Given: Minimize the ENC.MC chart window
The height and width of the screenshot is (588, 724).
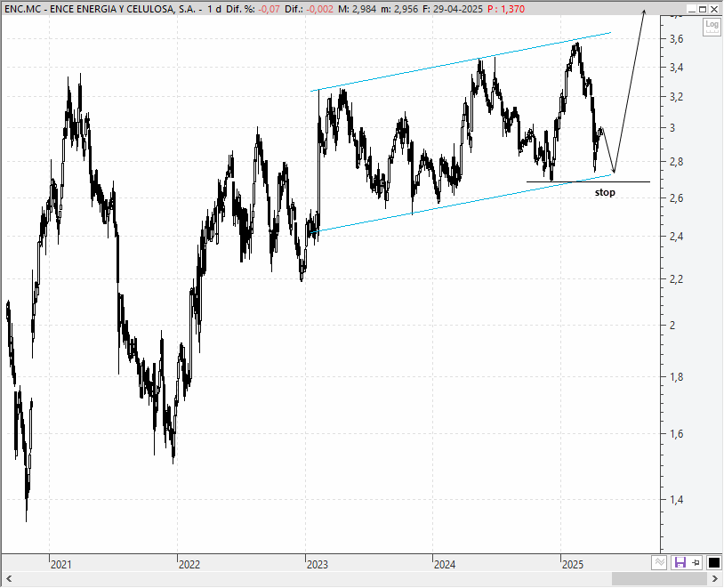Looking at the screenshot, I should tap(692, 9).
